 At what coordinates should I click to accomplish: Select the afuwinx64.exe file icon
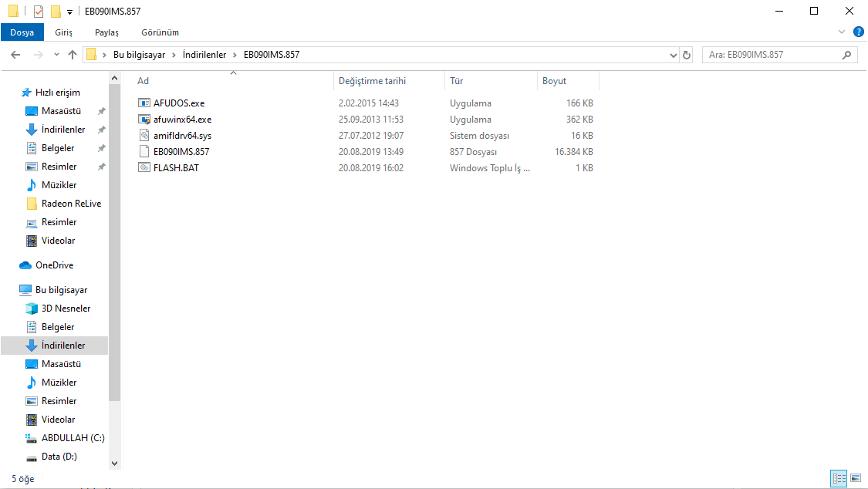tap(144, 119)
